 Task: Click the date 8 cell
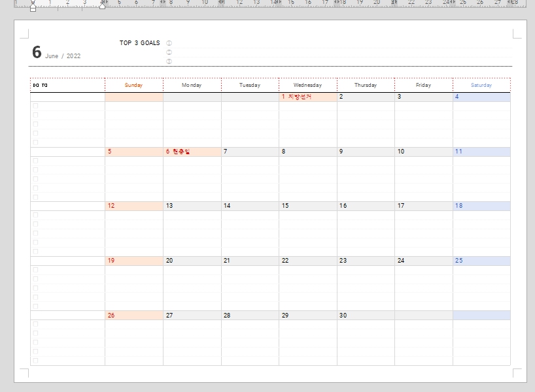click(308, 152)
